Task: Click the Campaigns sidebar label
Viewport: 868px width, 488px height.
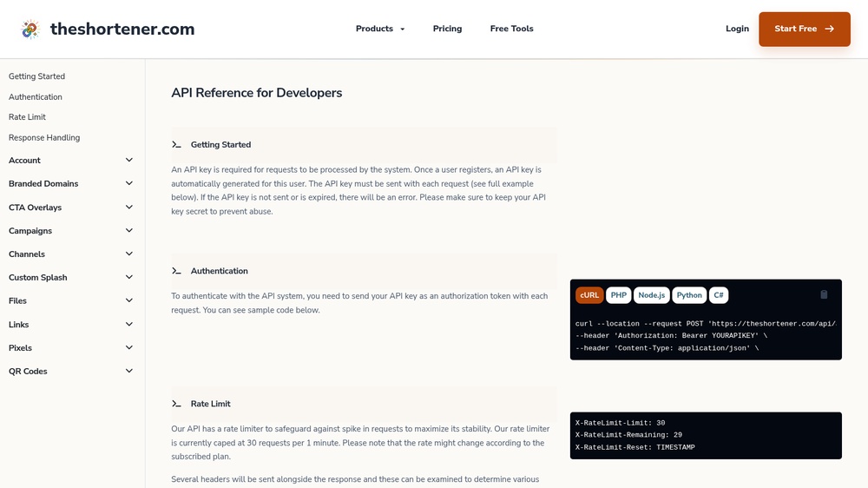Action: coord(30,230)
